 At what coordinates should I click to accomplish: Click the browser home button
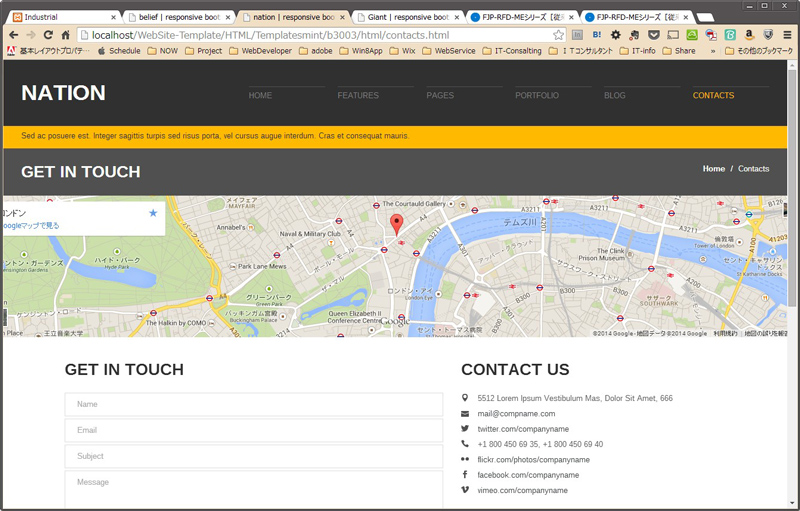(x=65, y=35)
